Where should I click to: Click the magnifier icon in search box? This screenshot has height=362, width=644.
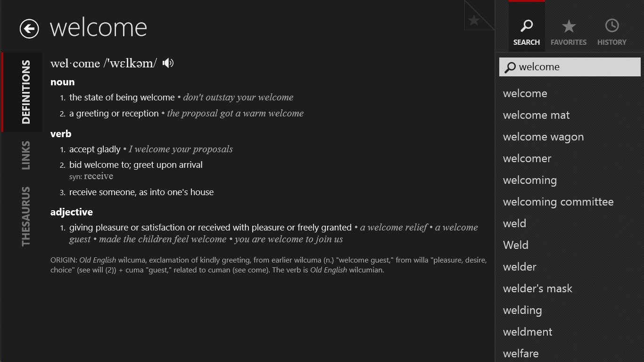[x=510, y=67]
